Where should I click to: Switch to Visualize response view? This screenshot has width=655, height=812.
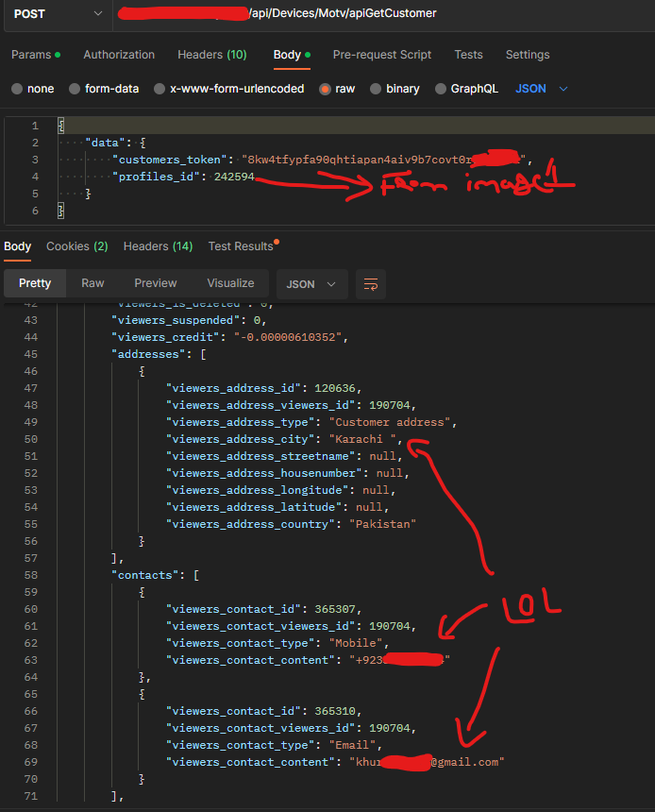230,283
